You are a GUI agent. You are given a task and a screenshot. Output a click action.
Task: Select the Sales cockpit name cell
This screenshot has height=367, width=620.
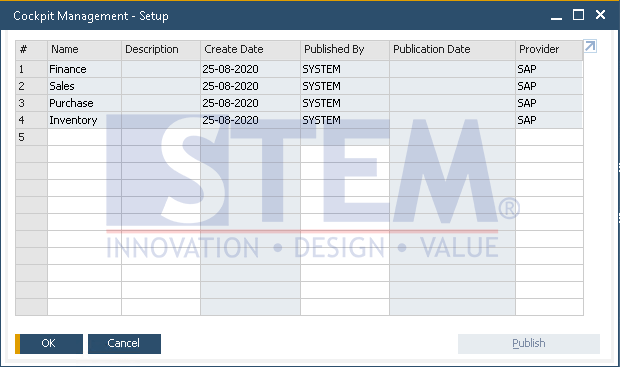84,86
